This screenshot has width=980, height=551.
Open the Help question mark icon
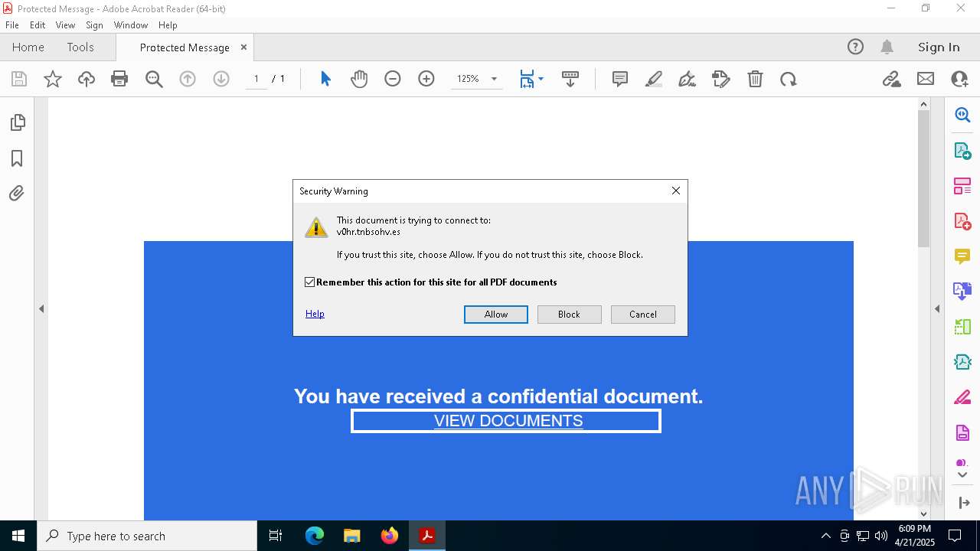[x=855, y=47]
